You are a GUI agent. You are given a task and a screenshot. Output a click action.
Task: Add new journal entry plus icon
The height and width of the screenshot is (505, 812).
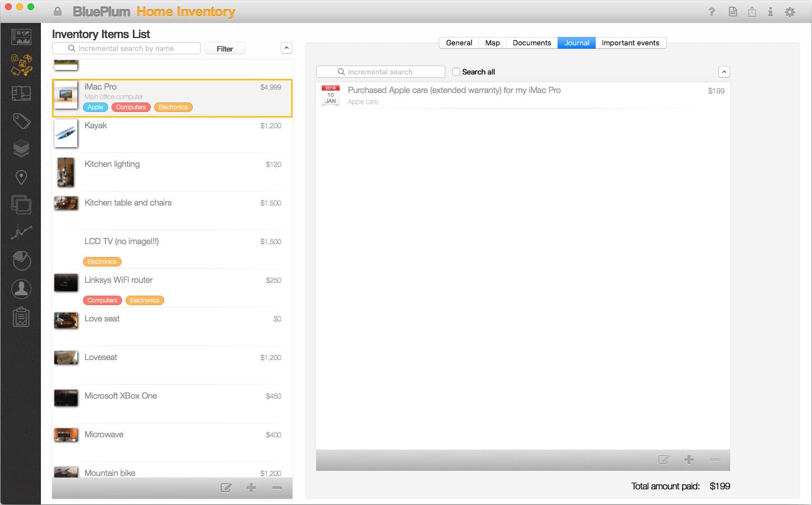pos(689,460)
